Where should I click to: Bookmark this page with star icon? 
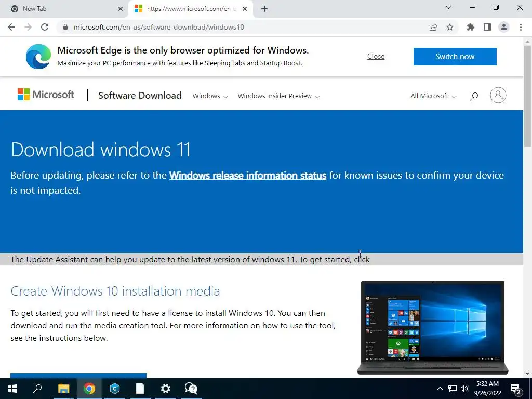[450, 27]
